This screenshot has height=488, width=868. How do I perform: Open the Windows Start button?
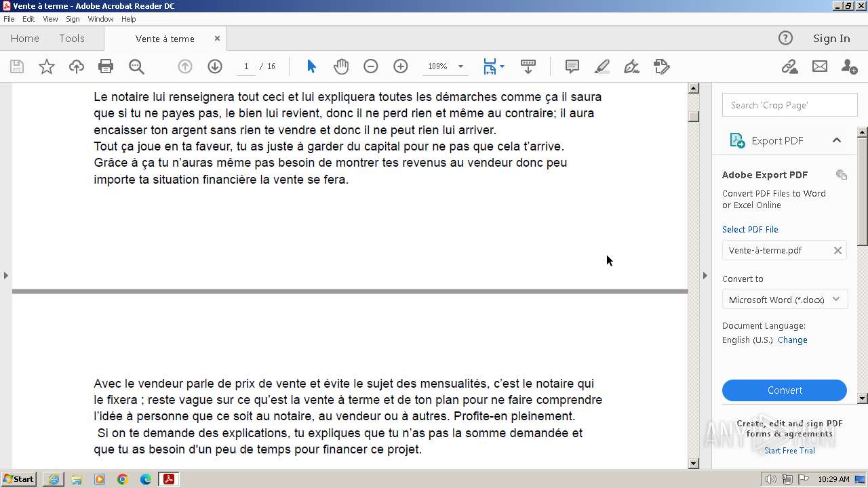[19, 479]
